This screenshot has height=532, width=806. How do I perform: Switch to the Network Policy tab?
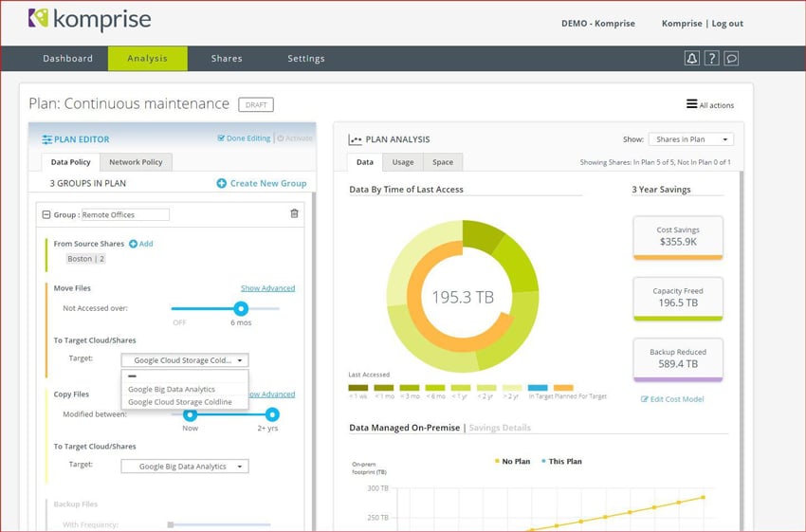[136, 162]
